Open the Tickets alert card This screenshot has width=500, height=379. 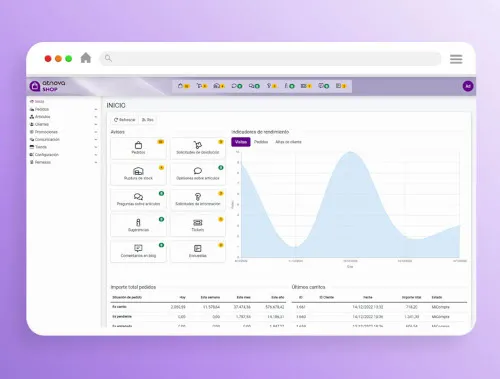pyautogui.click(x=198, y=225)
